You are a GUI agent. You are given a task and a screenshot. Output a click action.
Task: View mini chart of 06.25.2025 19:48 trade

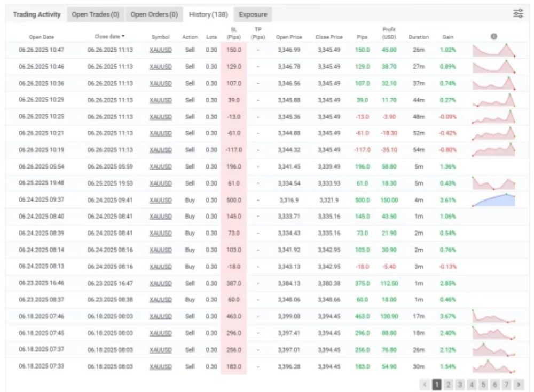[x=493, y=182]
